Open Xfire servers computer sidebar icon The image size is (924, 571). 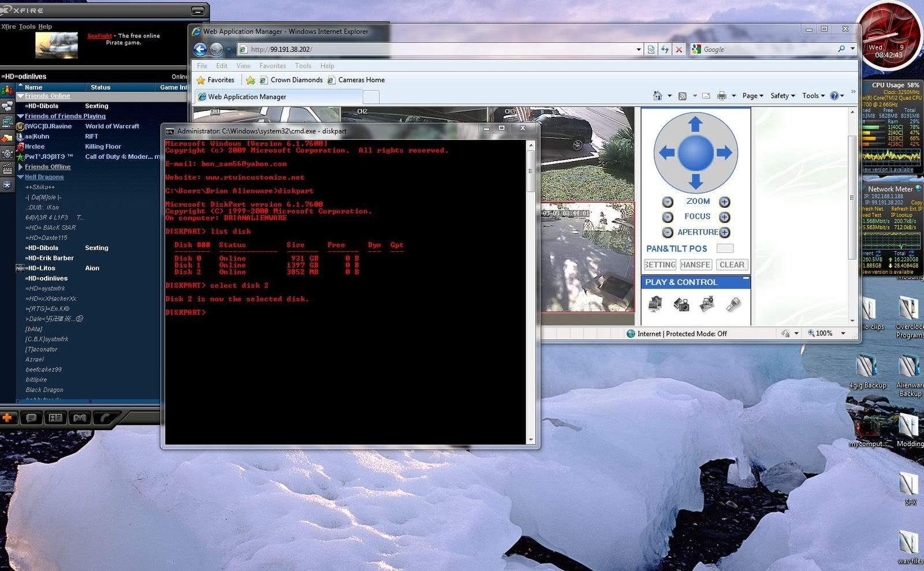point(7,122)
